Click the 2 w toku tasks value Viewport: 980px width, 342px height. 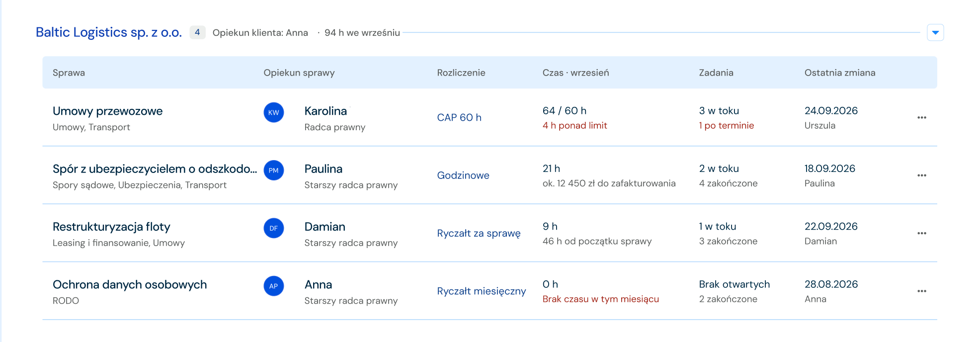coord(719,169)
